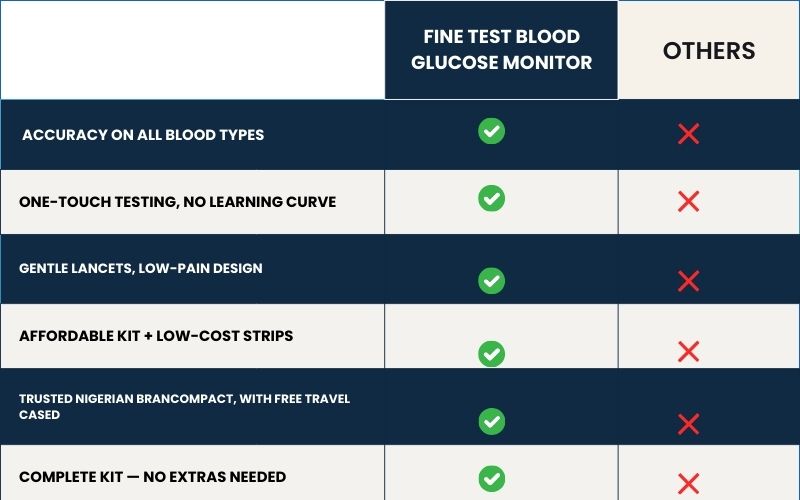The width and height of the screenshot is (800, 500).
Task: Click the red X for Affordable Kit row
Action: pyautogui.click(x=688, y=351)
